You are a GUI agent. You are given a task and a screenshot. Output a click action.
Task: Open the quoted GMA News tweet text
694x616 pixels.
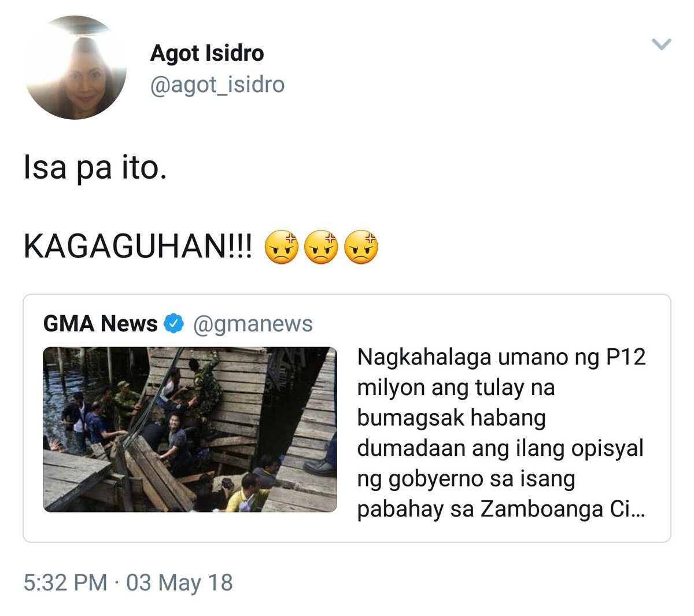501,433
